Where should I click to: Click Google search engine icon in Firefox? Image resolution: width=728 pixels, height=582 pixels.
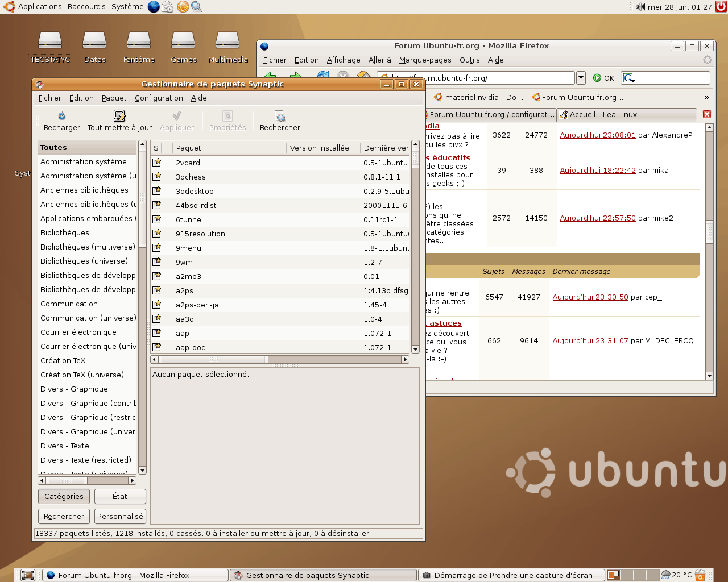628,78
